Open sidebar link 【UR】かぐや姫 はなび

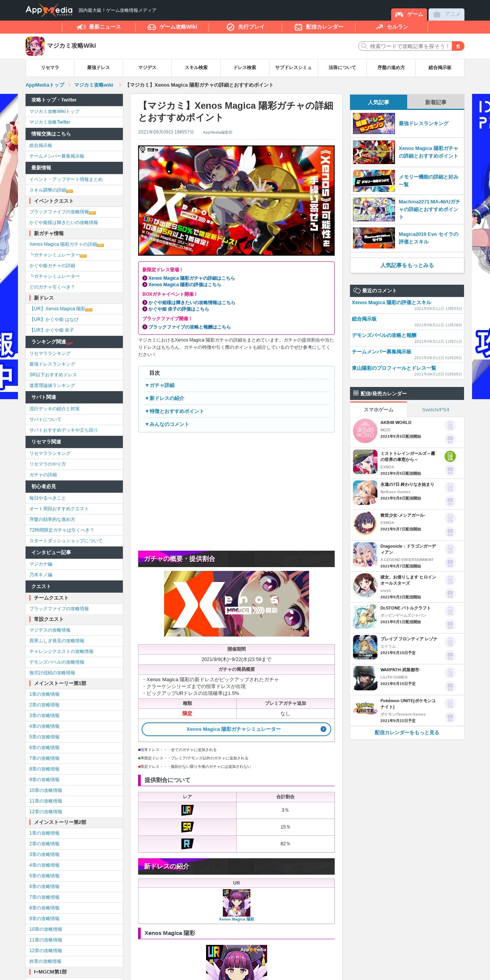(54, 319)
